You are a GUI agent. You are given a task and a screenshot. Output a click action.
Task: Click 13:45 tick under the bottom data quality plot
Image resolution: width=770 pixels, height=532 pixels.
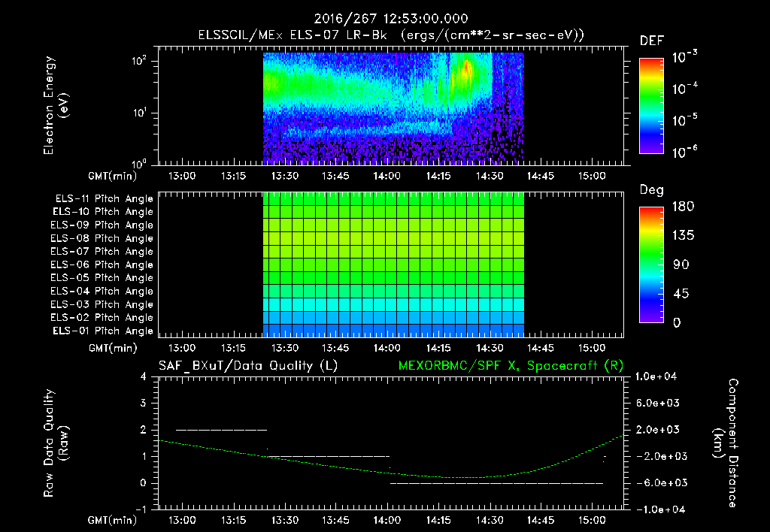point(336,520)
